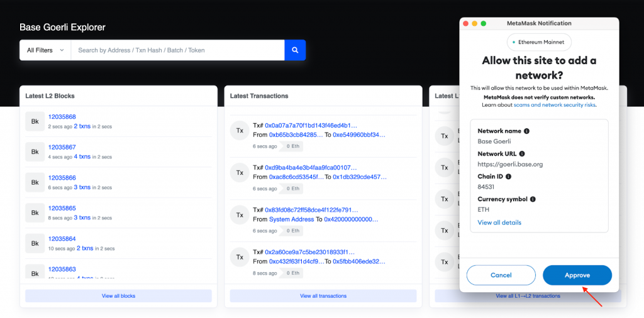The image size is (644, 318).
Task: Click the Bk icon for block 12035864
Action: [35, 243]
